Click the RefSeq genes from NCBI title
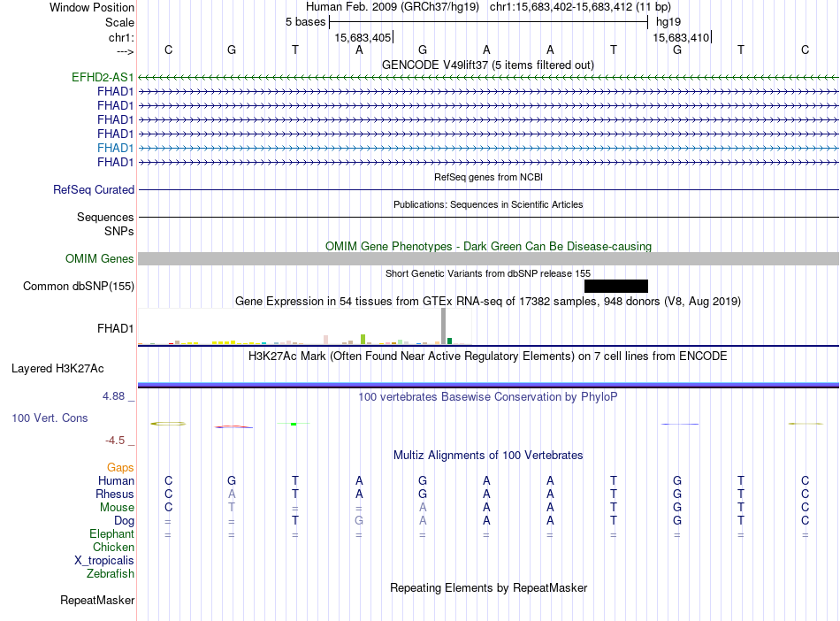 click(x=489, y=177)
